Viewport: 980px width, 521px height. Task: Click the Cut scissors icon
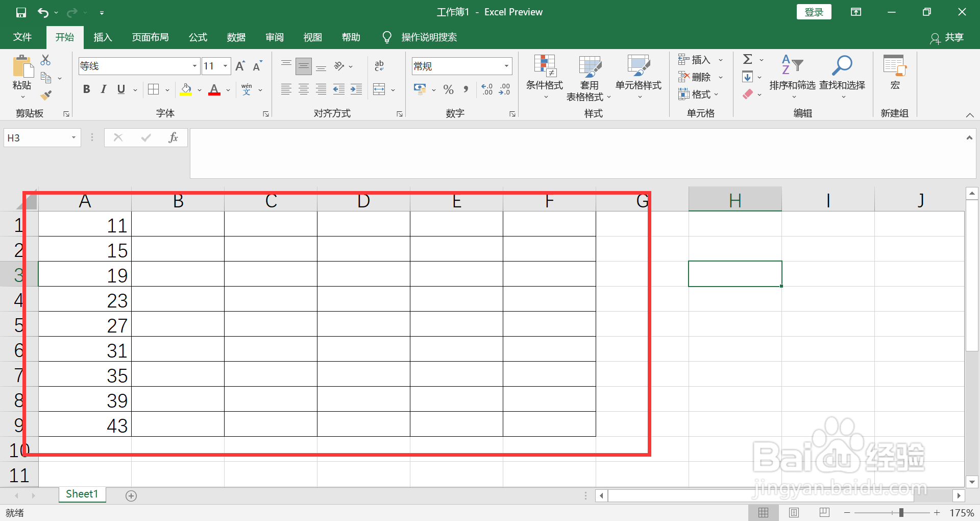(x=45, y=60)
